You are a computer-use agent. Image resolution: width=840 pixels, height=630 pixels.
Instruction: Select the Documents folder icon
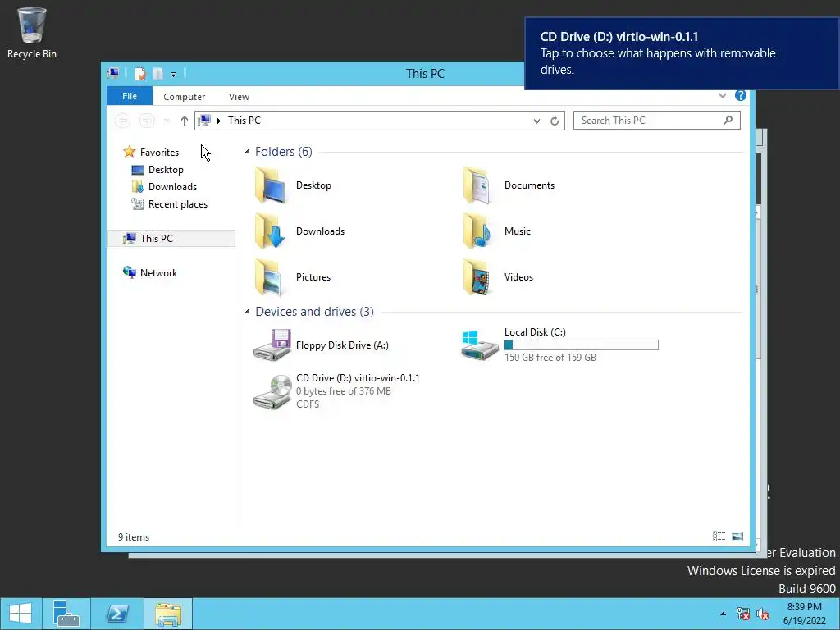coord(477,185)
